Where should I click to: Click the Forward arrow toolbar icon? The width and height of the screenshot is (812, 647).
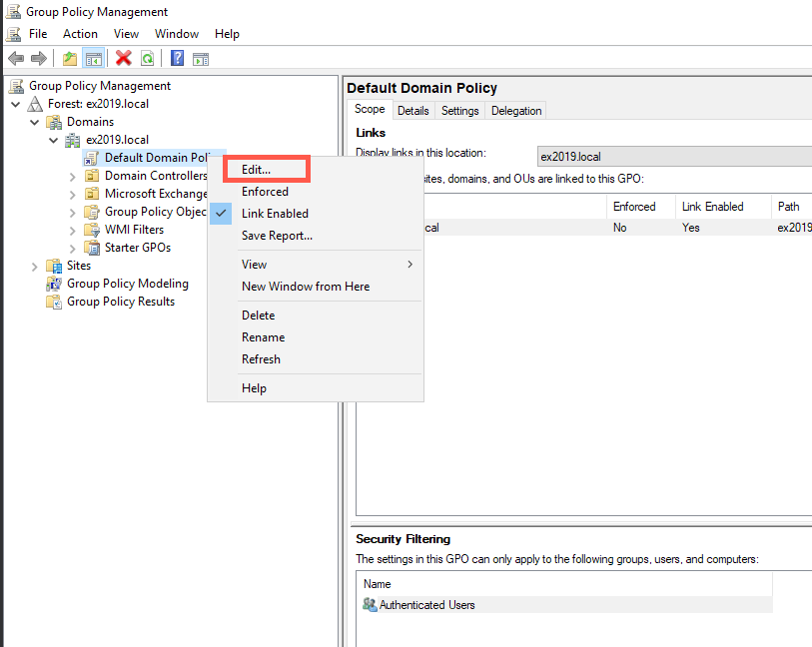click(39, 59)
